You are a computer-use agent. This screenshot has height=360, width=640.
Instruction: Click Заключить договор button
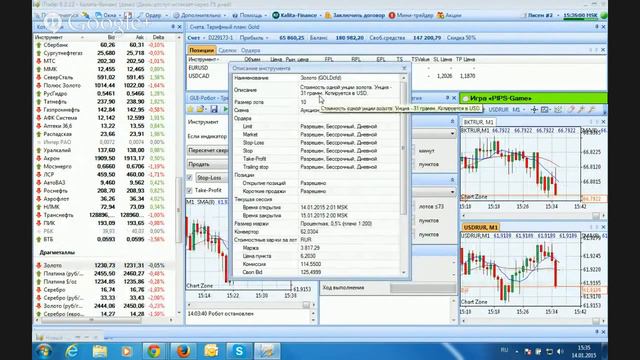tap(355, 15)
